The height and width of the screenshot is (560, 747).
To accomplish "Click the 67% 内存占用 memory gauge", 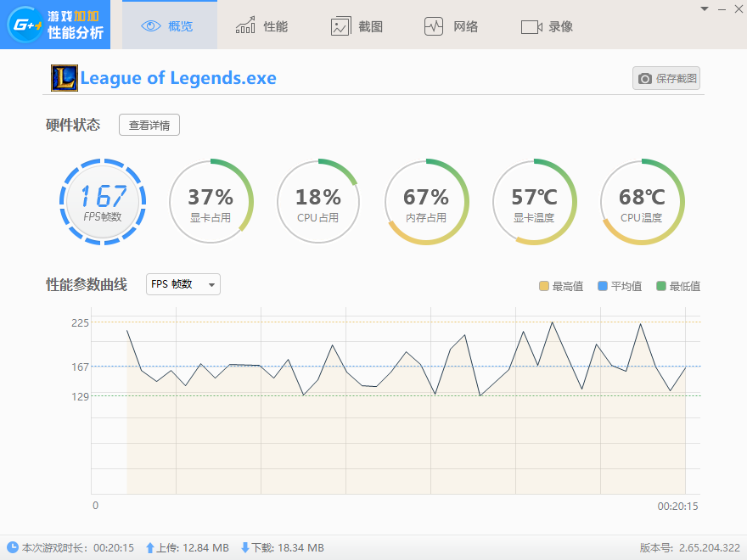I will pos(426,202).
